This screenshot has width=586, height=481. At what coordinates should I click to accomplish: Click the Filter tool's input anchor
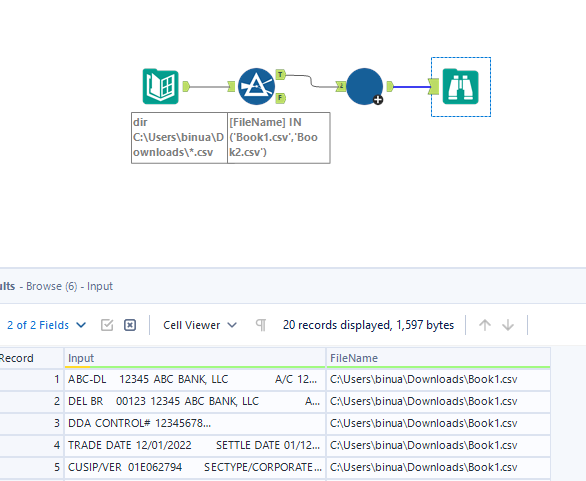point(231,87)
